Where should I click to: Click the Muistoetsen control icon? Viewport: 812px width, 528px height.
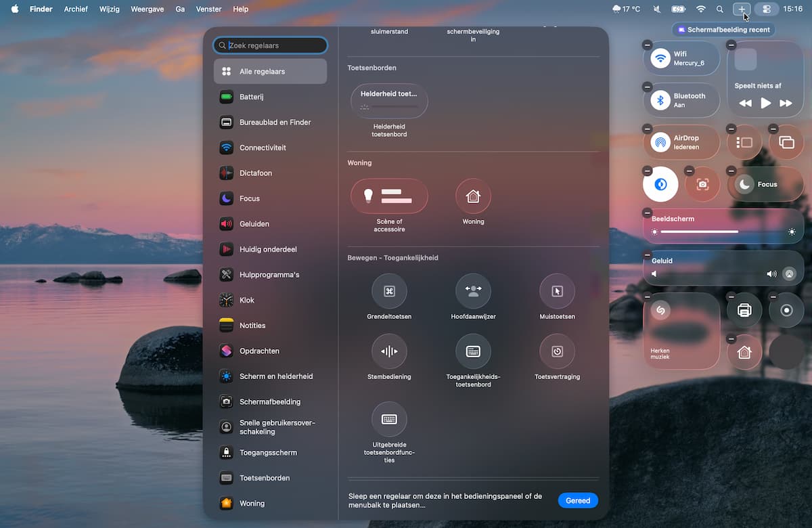557,291
